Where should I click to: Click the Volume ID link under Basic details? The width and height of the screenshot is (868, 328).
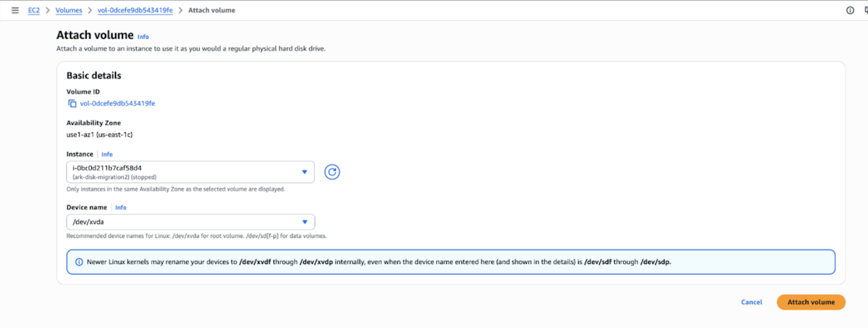(117, 103)
